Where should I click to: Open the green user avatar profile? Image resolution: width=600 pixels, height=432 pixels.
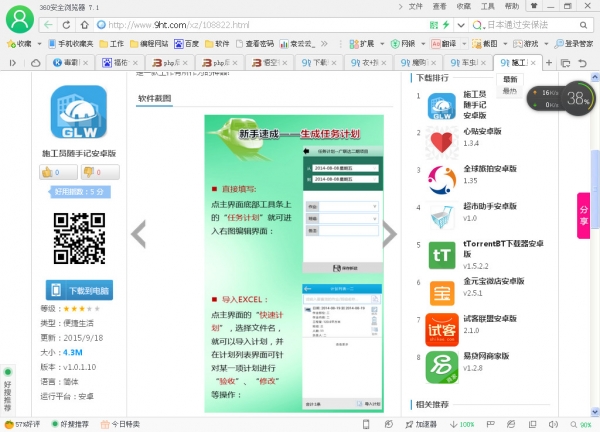[x=20, y=19]
